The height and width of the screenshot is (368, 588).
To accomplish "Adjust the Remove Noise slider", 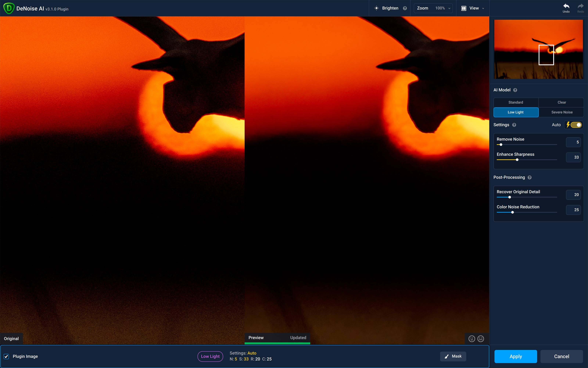I will (x=527, y=145).
